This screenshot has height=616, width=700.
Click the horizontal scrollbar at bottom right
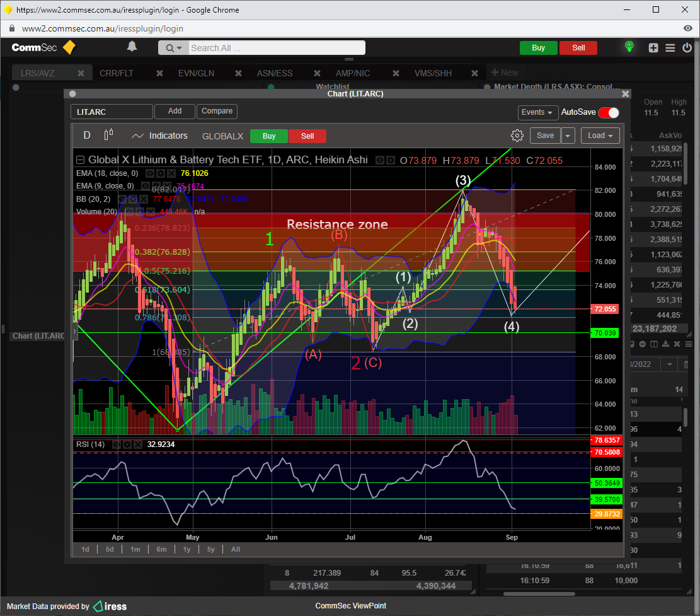tap(539, 594)
